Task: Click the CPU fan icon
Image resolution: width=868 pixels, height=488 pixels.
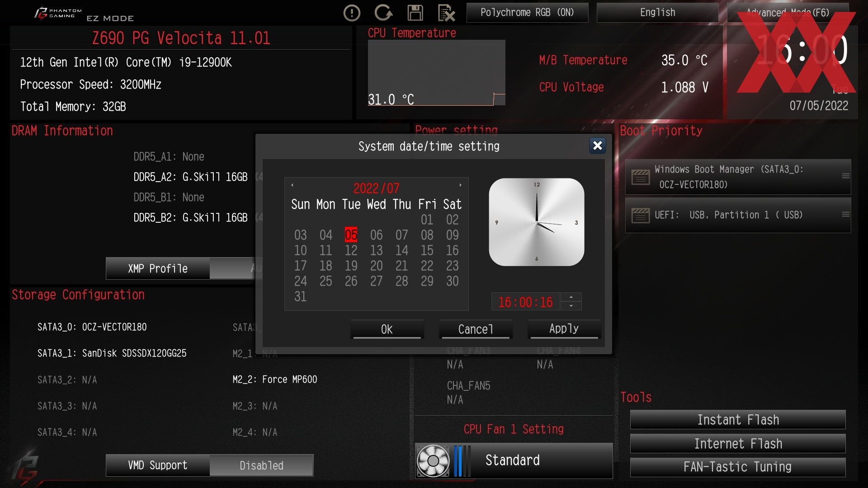Action: (433, 461)
